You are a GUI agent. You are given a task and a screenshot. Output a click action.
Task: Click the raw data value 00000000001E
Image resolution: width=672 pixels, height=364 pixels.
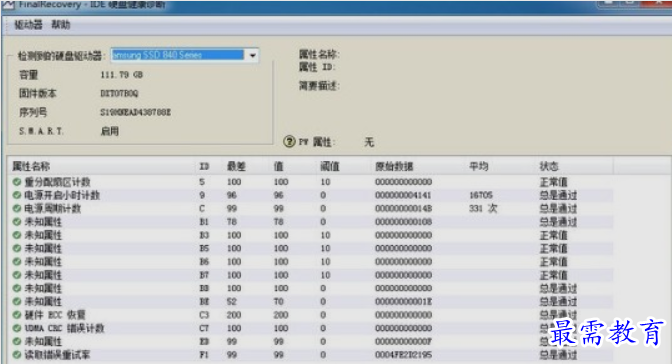point(403,301)
